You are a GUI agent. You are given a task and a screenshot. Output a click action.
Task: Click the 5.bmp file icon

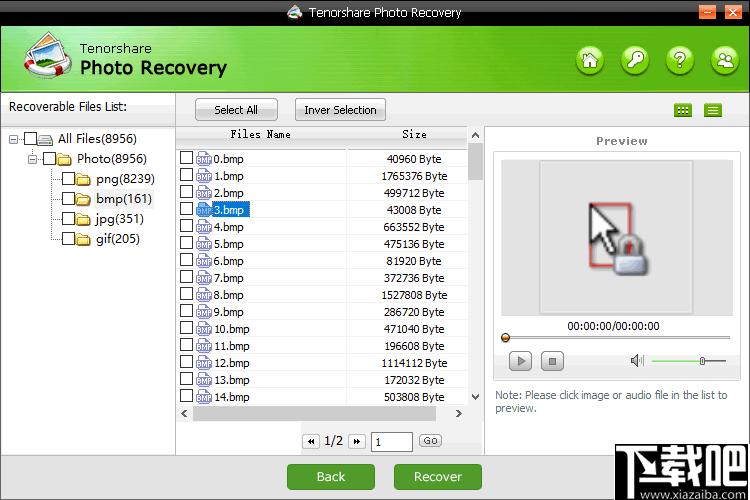[204, 244]
